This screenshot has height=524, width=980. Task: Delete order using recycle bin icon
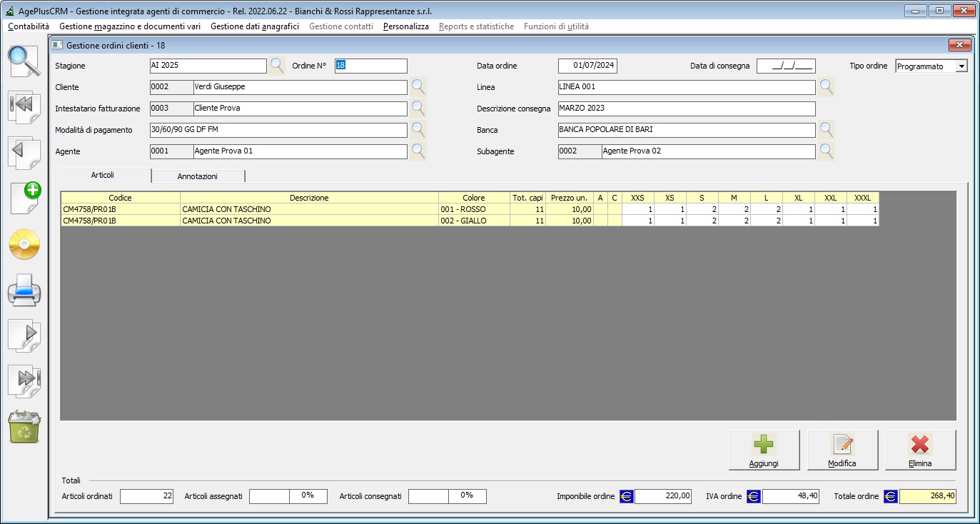coord(24,427)
